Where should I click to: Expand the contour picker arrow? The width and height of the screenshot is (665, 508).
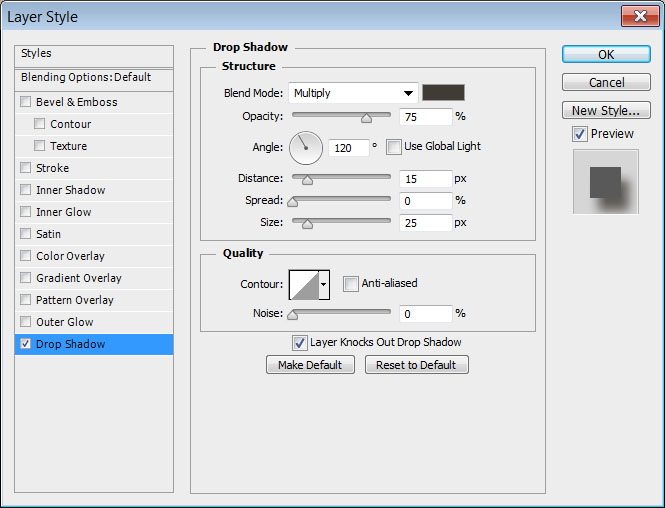[x=323, y=285]
